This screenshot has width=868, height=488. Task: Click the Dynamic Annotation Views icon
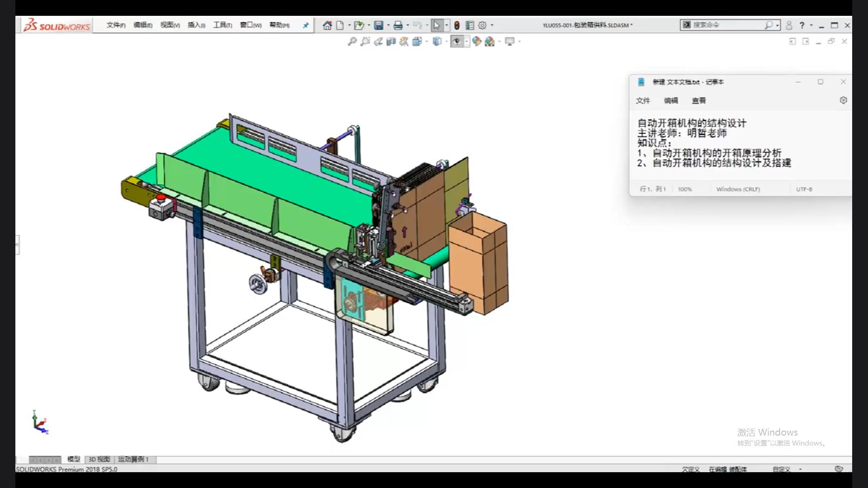404,42
